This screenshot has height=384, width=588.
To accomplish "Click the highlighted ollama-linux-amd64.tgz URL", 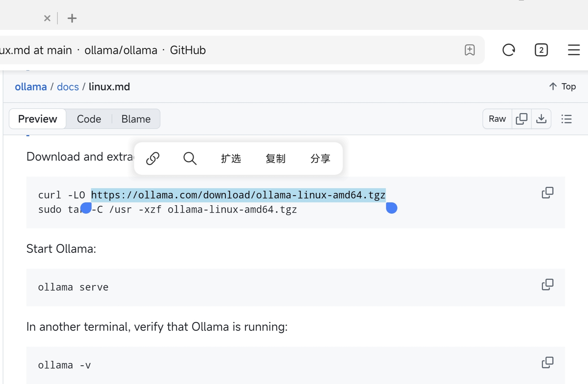I will (x=238, y=195).
